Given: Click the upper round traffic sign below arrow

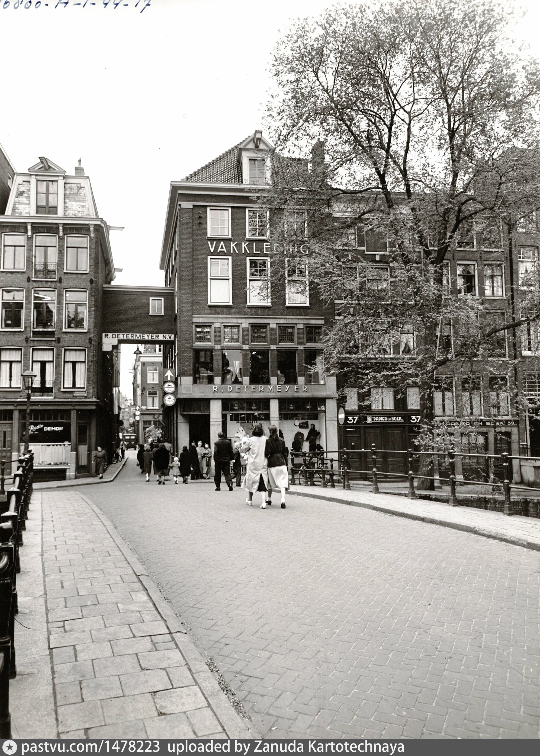Looking at the screenshot, I should point(169,387).
